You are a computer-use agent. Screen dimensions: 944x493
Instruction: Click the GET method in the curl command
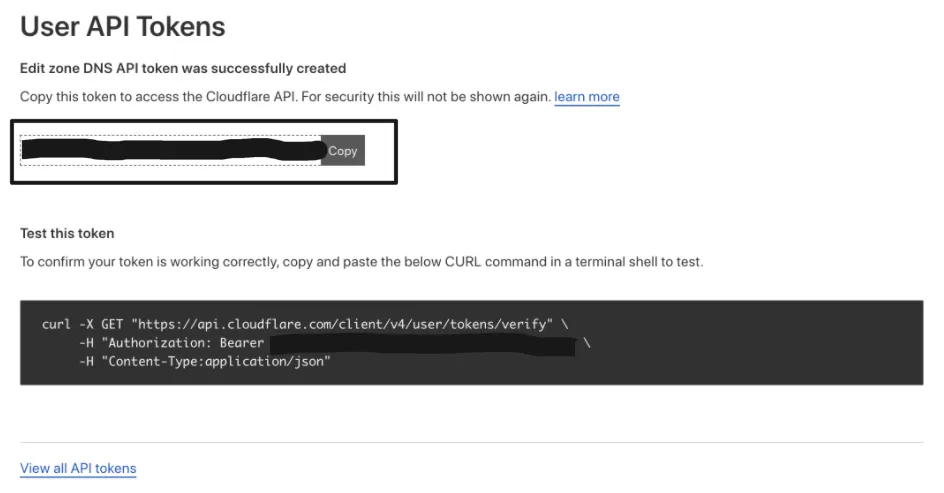pyautogui.click(x=112, y=325)
